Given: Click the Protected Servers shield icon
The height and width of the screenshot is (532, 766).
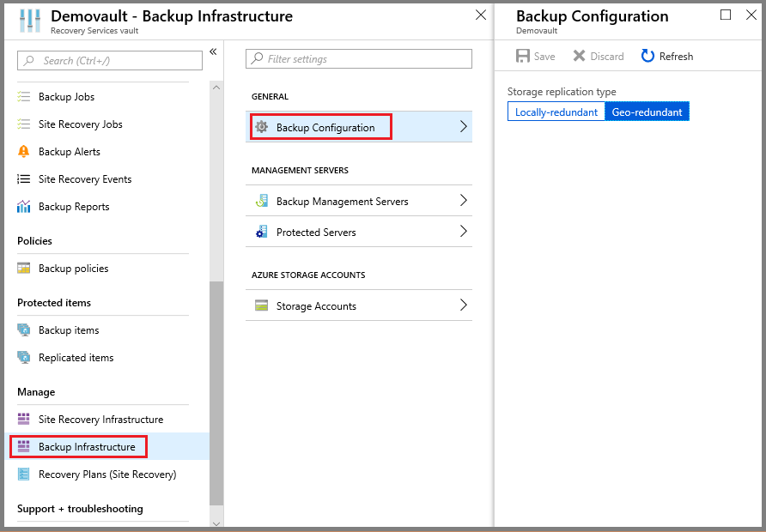Looking at the screenshot, I should (260, 231).
